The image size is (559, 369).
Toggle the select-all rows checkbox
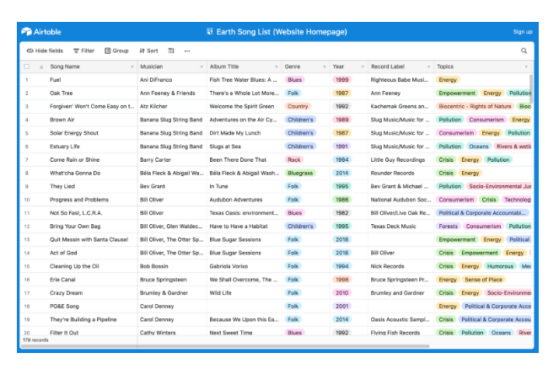pos(27,66)
